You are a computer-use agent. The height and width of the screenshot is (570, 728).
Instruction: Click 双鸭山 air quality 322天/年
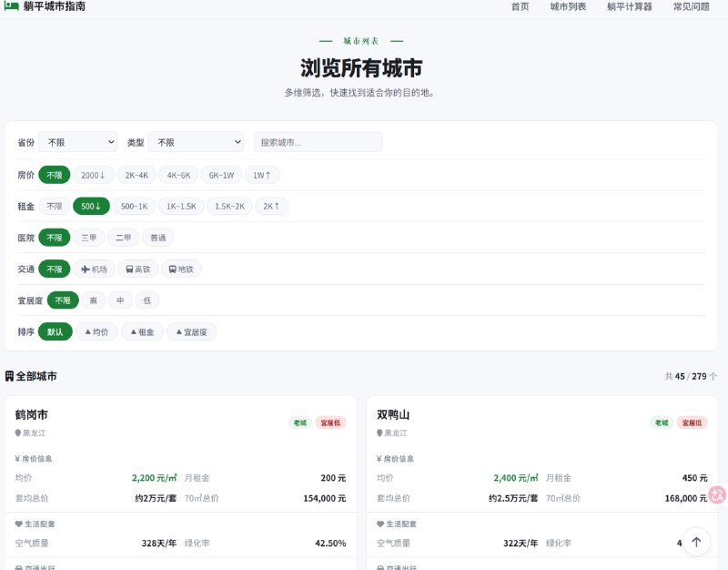pos(521,543)
